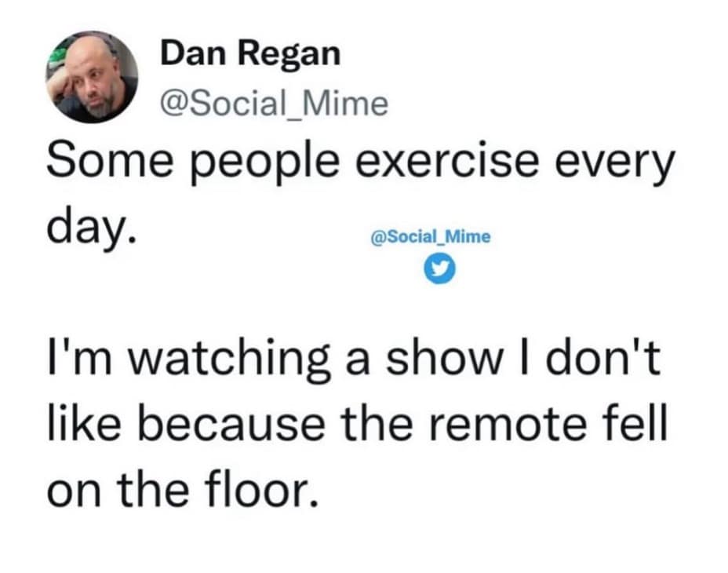728x573 pixels.
Task: Select the word "show" in the tweet
Action: click(x=446, y=359)
